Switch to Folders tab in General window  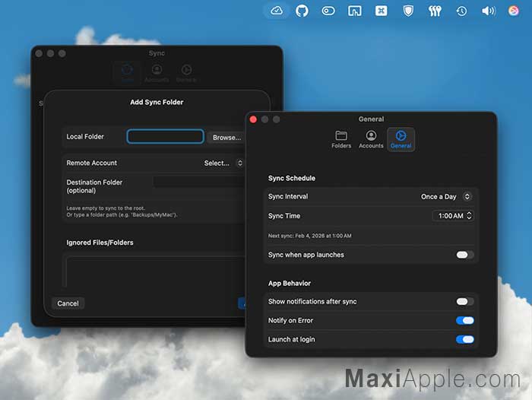pyautogui.click(x=341, y=140)
